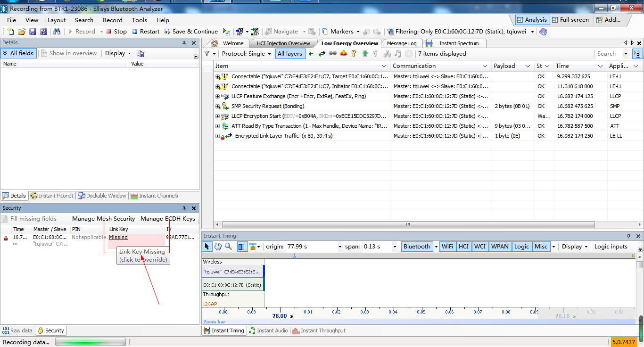Click the mesh network nodes icon
The image size is (644, 347).
(x=387, y=54)
